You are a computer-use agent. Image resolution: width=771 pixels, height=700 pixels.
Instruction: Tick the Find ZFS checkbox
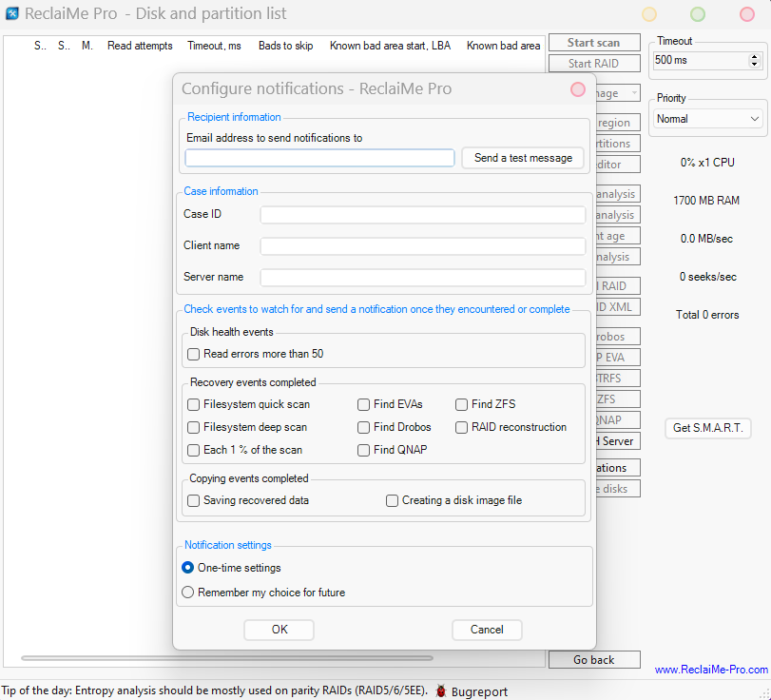[462, 404]
